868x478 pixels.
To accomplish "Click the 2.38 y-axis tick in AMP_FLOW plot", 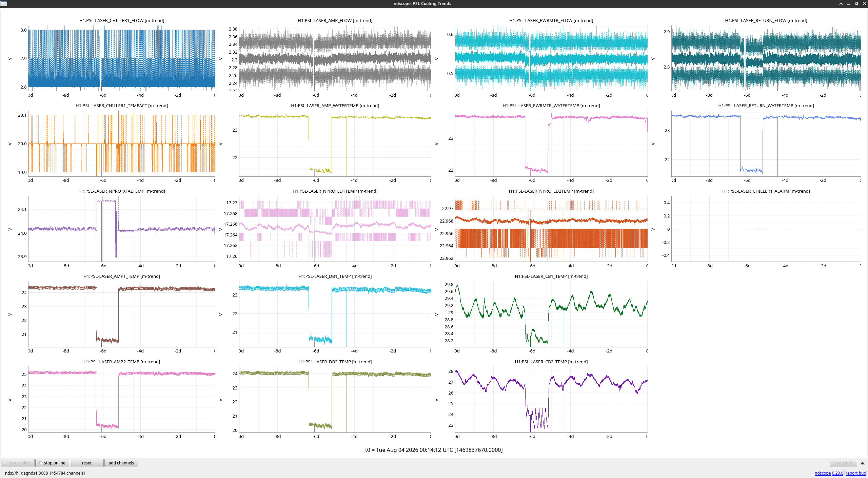I will coord(233,29).
